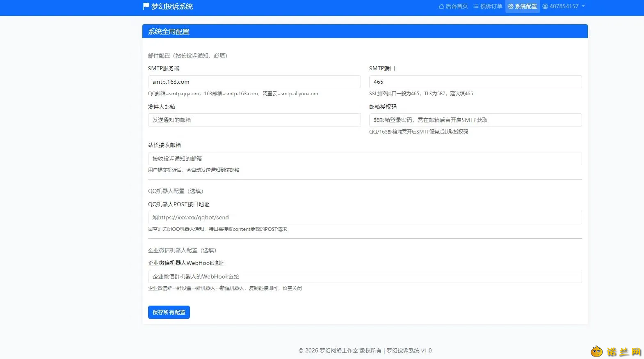
Task: Click the QQ机器人POST接口地址 input field
Action: 365,217
